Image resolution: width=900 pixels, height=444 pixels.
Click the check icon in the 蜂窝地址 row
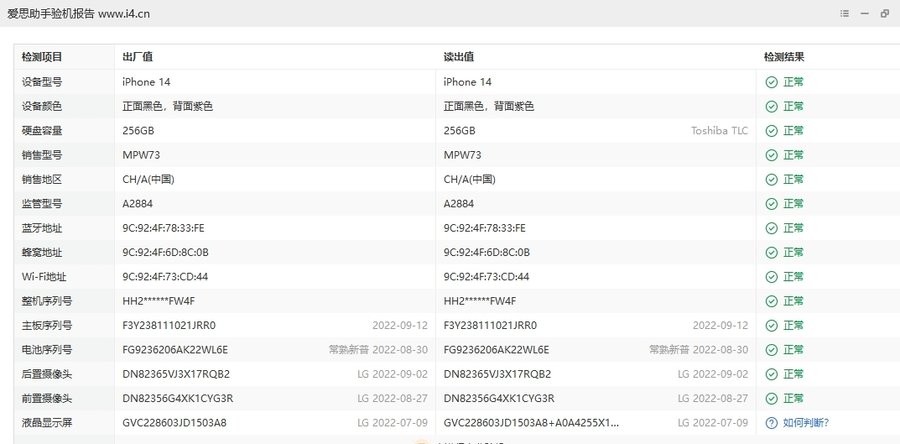click(771, 252)
